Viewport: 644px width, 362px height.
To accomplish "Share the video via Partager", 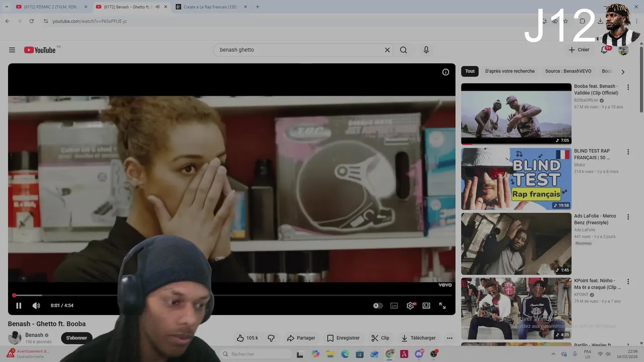I will coord(301,338).
